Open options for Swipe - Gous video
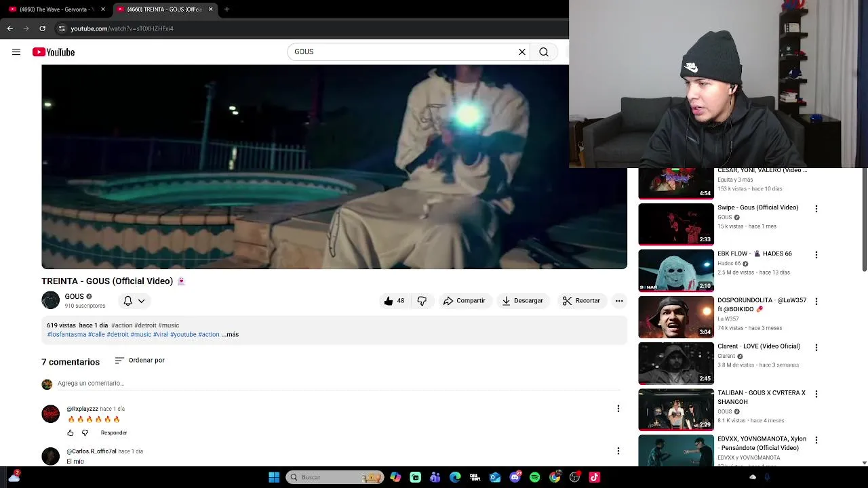Image resolution: width=868 pixels, height=488 pixels. click(816, 209)
